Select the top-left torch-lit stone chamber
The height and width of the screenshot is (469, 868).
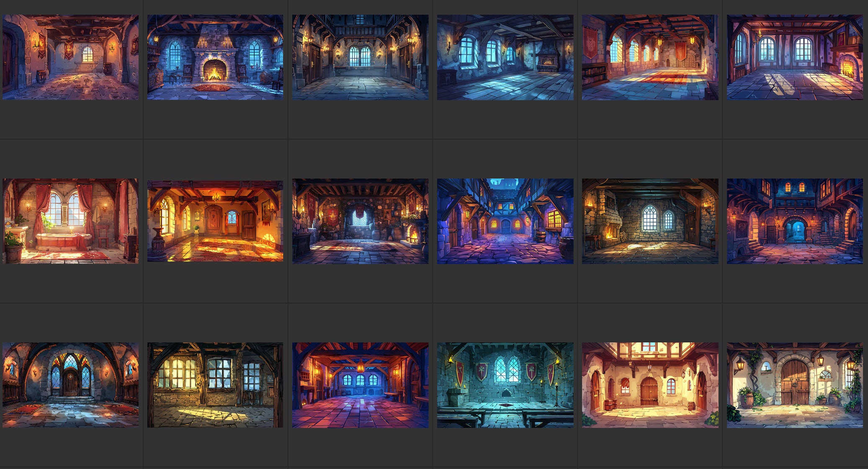pos(71,57)
